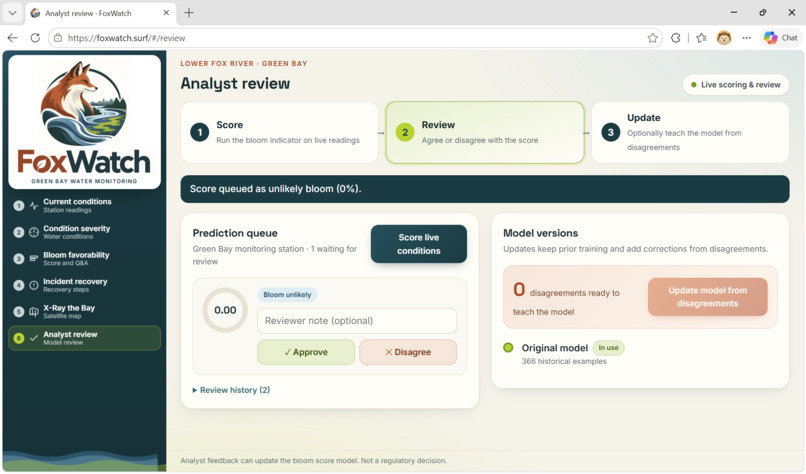This screenshot has height=474, width=806.
Task: Click the Model versions heading
Action: click(x=540, y=233)
